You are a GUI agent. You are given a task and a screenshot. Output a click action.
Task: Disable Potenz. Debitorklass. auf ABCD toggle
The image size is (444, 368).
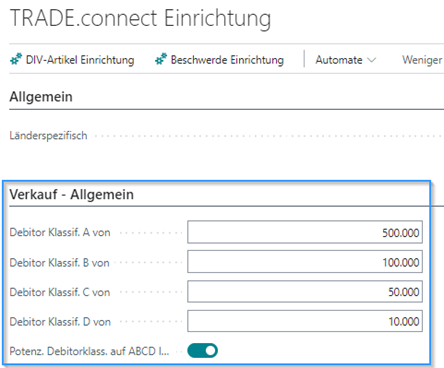(x=202, y=351)
